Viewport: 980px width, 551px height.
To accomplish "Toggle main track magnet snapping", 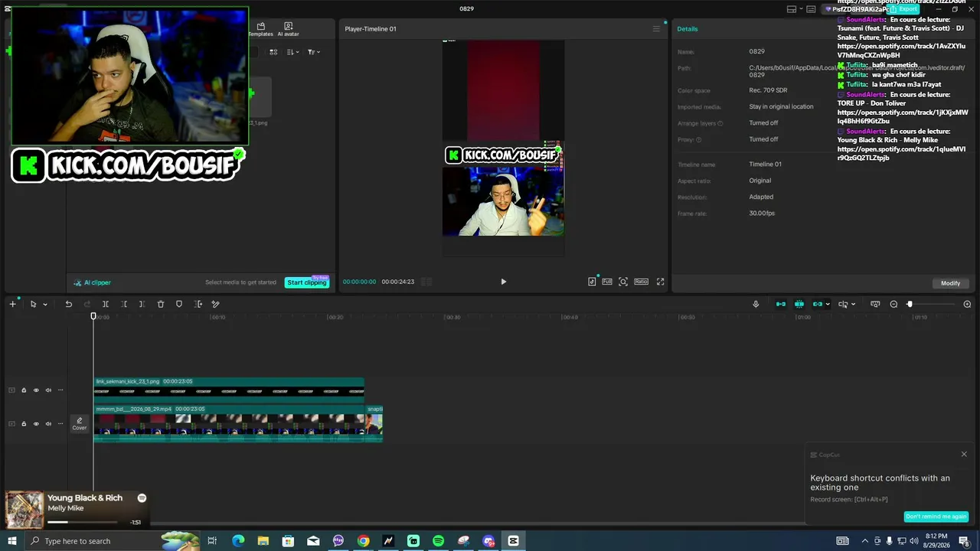I will click(781, 304).
